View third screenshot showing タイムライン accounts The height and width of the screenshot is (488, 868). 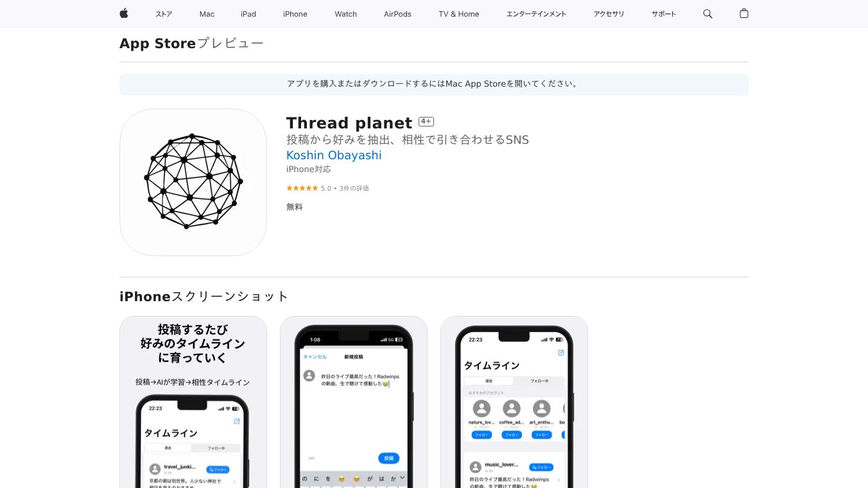[514, 402]
